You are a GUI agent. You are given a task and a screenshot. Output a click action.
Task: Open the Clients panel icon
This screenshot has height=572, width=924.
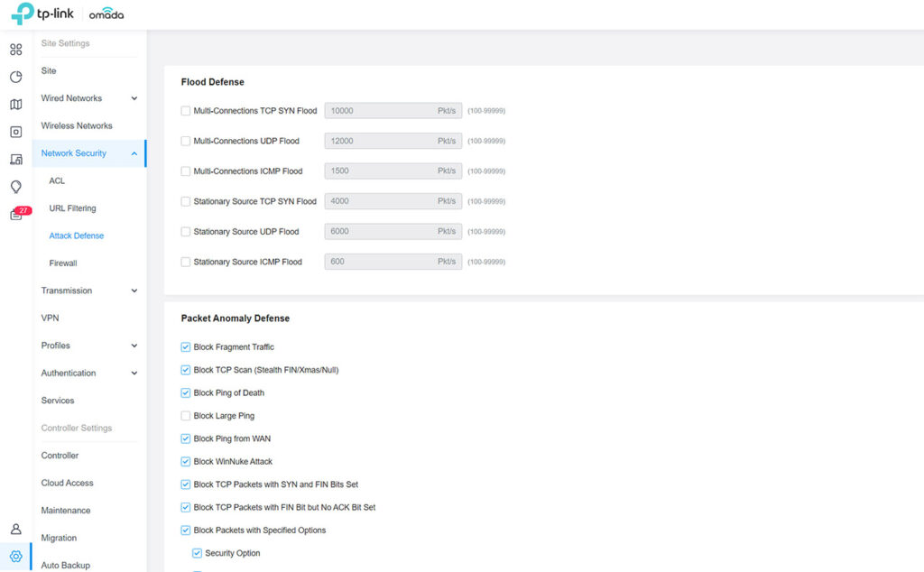[x=15, y=159]
